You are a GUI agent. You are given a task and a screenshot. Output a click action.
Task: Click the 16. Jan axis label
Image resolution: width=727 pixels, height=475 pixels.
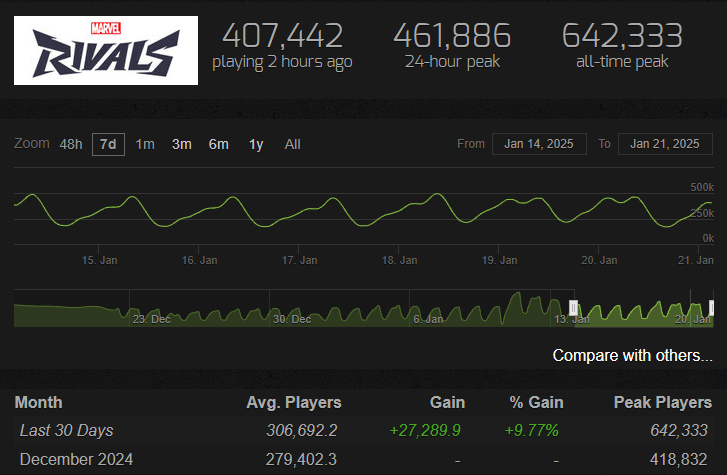pos(199,260)
